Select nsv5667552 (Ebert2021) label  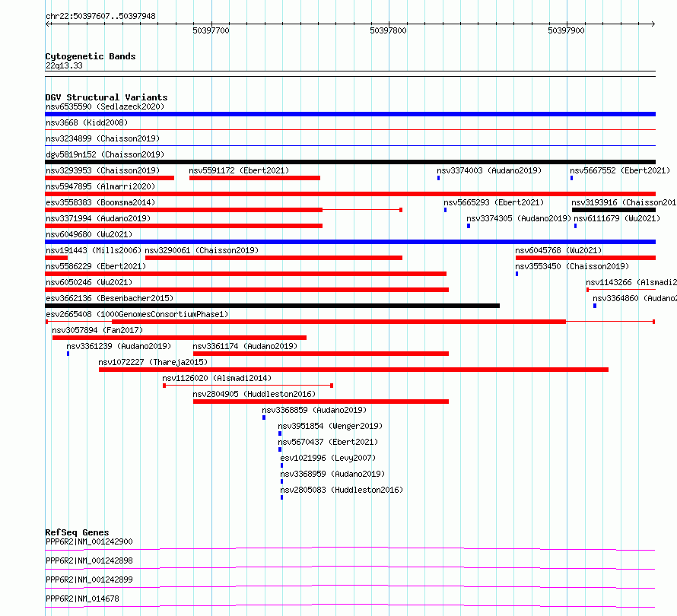point(620,170)
